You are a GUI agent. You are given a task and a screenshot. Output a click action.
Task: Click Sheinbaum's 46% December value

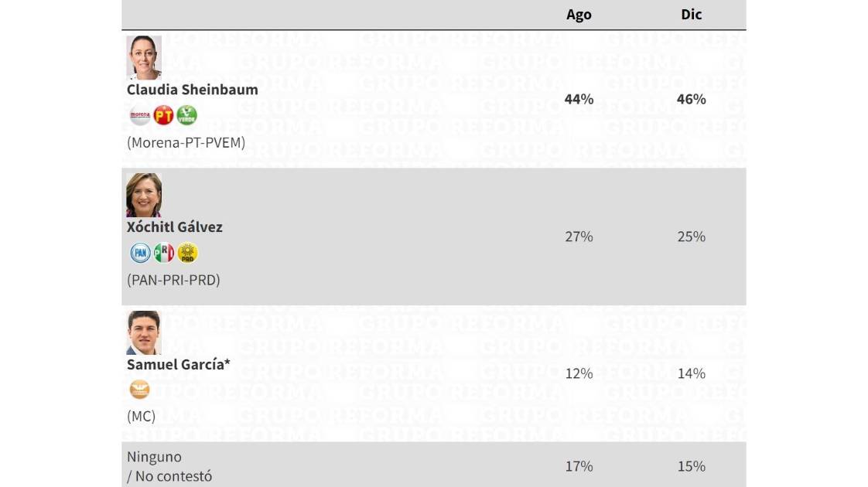pos(691,99)
